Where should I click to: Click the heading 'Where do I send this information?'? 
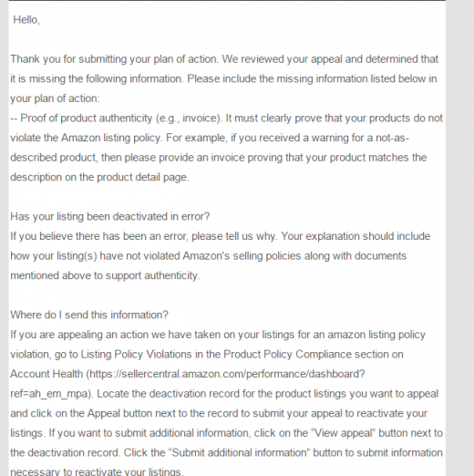[89, 315]
